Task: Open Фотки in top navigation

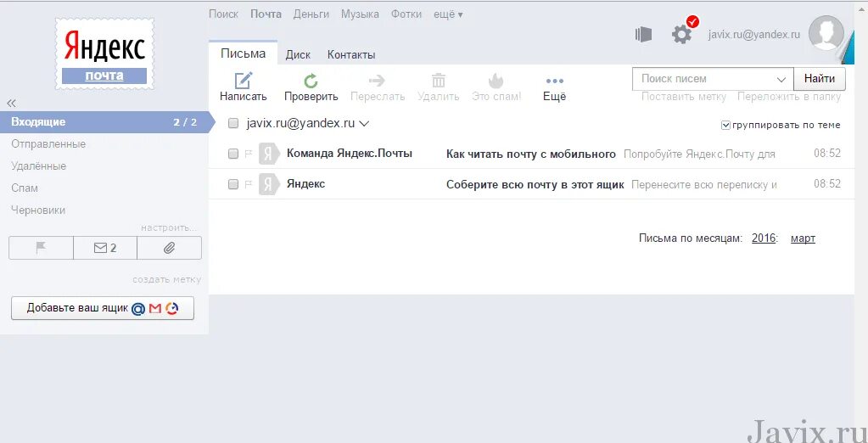Action: tap(406, 14)
